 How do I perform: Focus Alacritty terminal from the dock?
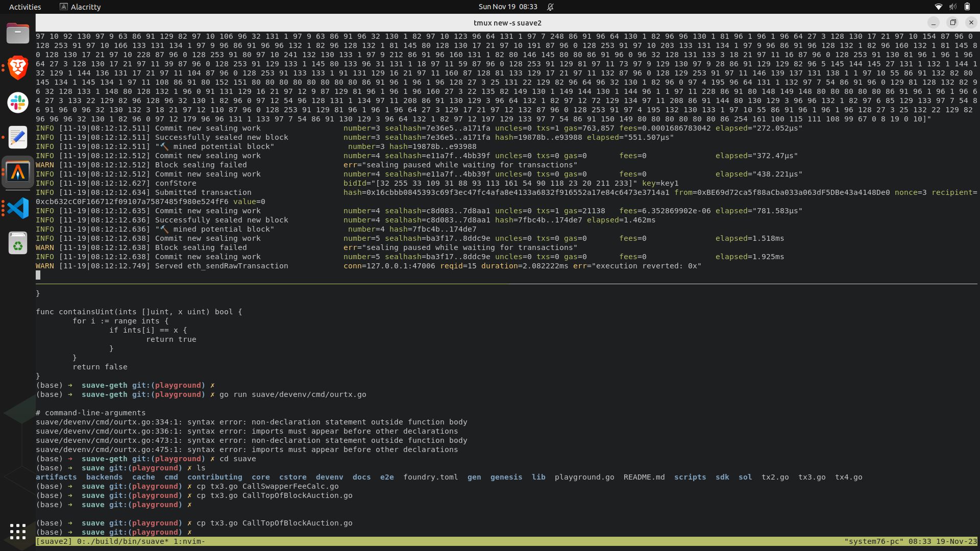18,172
